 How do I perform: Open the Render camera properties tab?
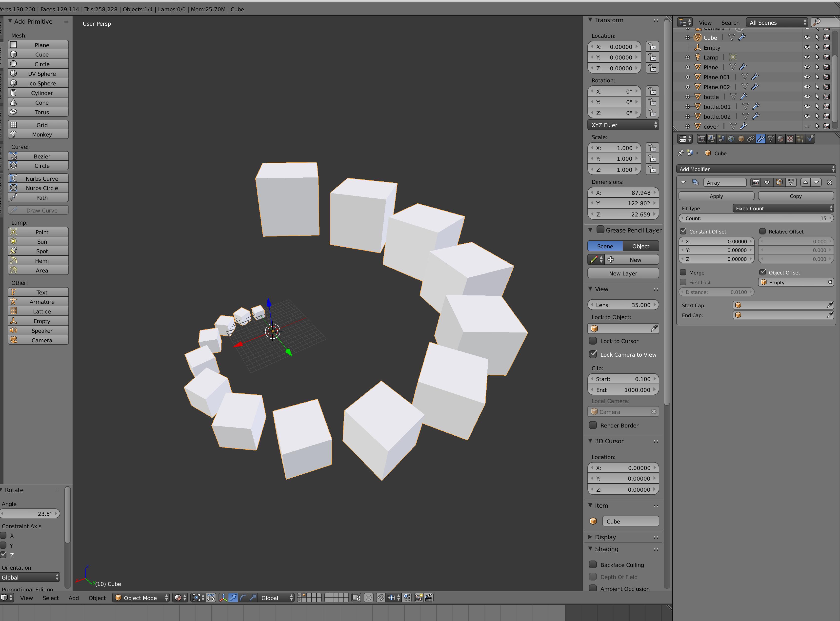[701, 139]
